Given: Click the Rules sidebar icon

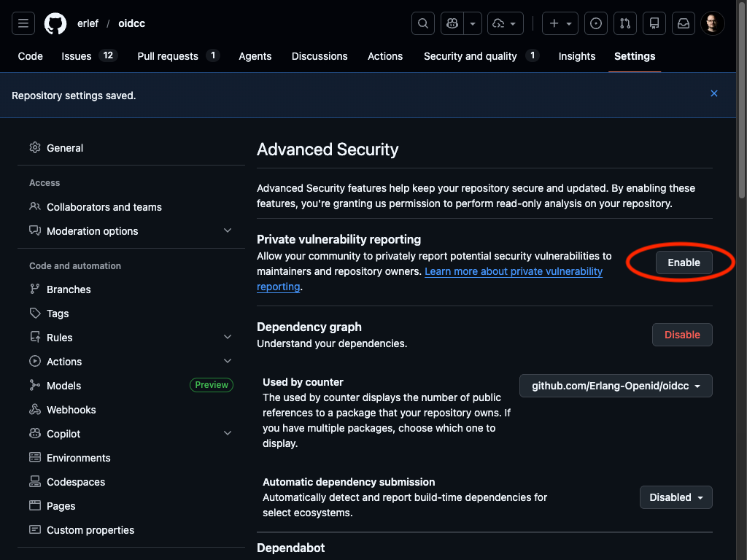Looking at the screenshot, I should [35, 337].
